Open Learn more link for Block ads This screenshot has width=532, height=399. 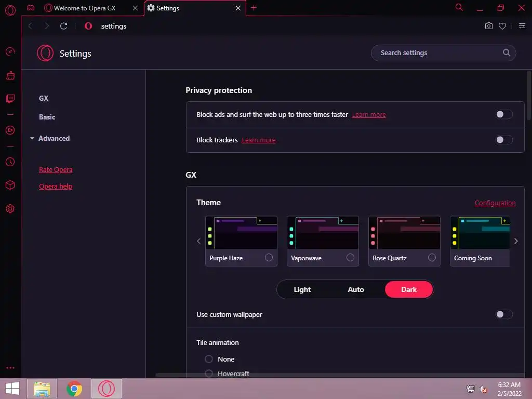(x=369, y=115)
